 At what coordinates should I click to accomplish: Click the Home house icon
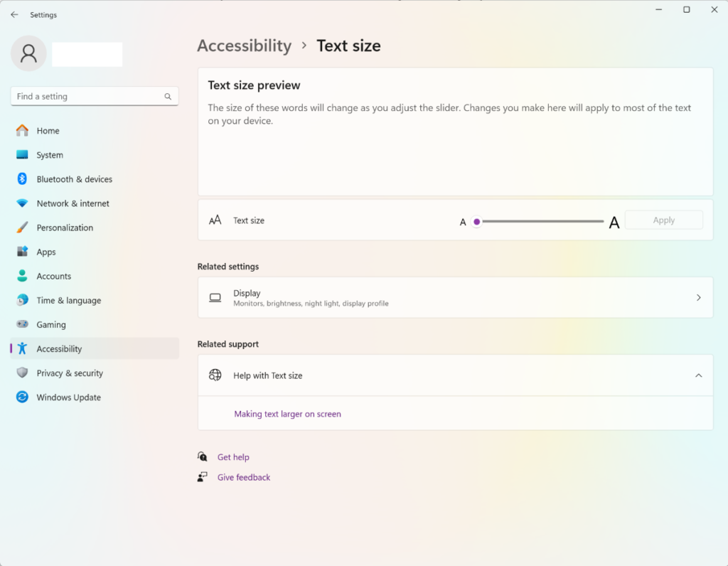[x=22, y=130]
